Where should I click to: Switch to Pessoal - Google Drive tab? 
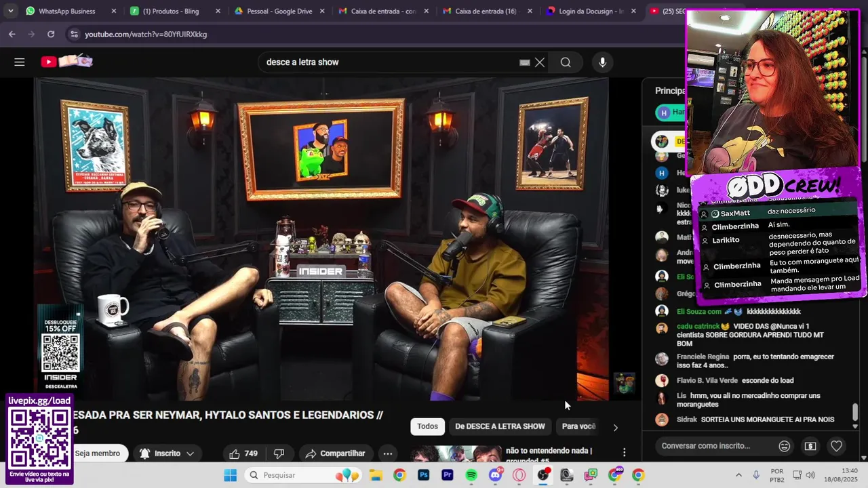pyautogui.click(x=278, y=11)
